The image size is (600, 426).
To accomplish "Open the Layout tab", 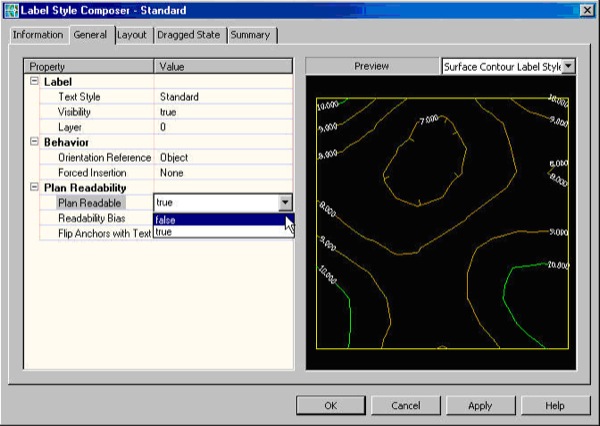I will (x=132, y=35).
